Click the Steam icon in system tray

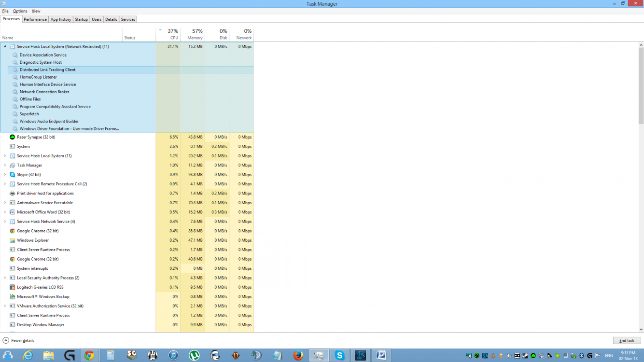pos(525,356)
